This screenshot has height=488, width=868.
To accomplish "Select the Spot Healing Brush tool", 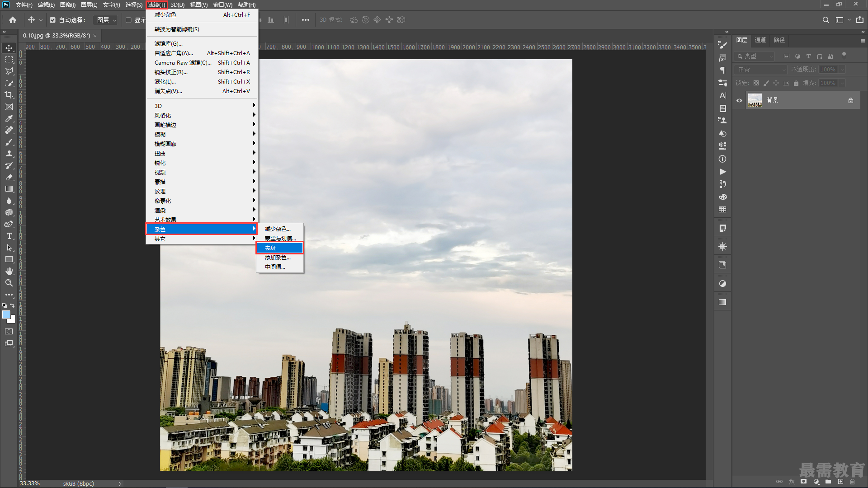I will 9,130.
